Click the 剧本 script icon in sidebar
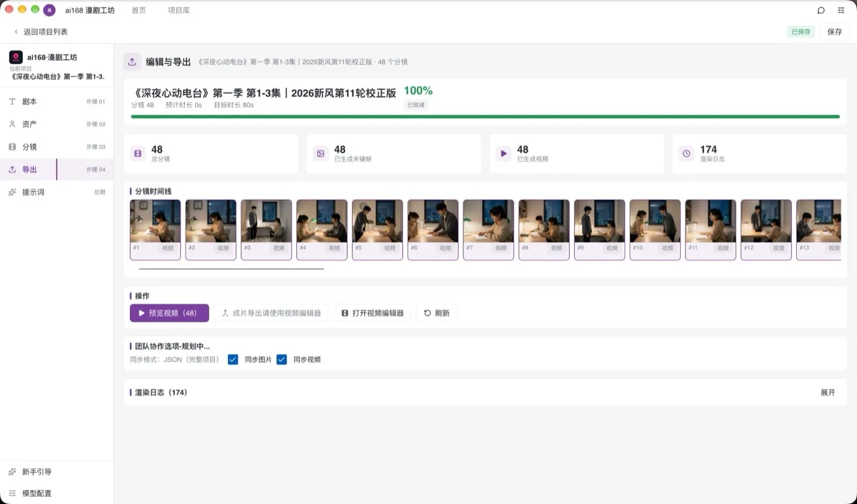The width and height of the screenshot is (857, 504). [12, 101]
